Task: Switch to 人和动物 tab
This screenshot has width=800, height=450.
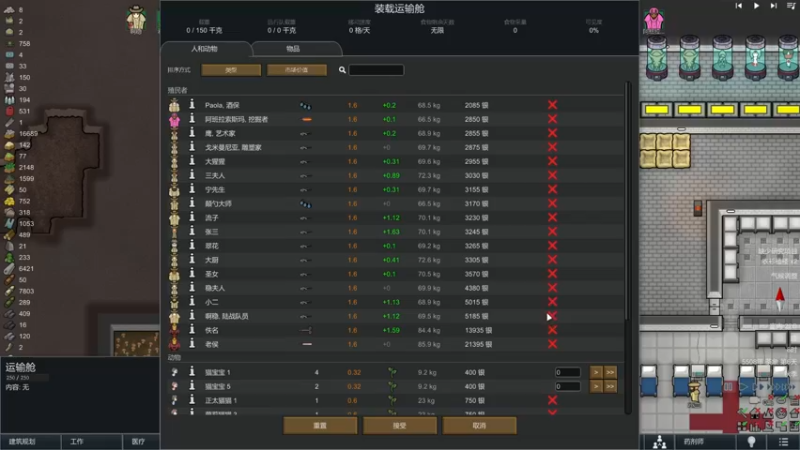Action: click(x=206, y=48)
